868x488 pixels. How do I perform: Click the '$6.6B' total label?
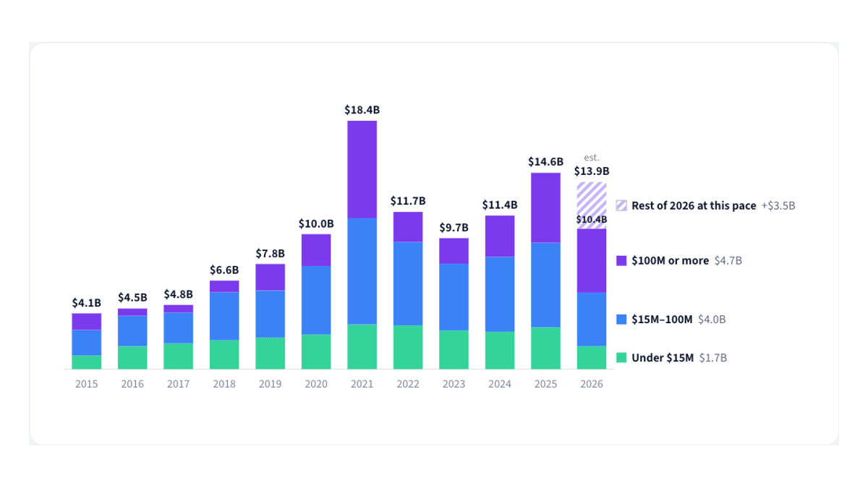pyautogui.click(x=224, y=270)
